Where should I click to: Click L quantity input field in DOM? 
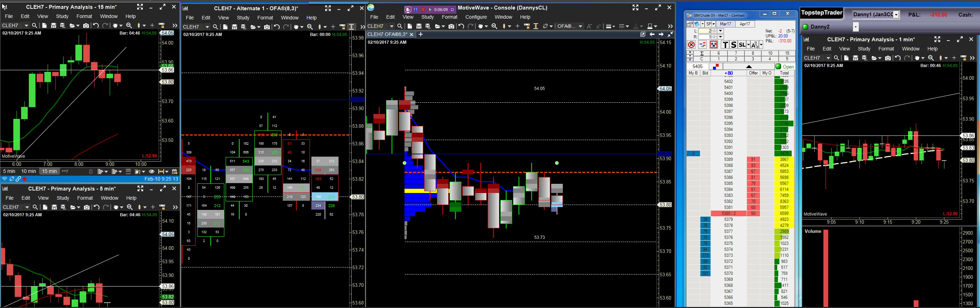705,31
